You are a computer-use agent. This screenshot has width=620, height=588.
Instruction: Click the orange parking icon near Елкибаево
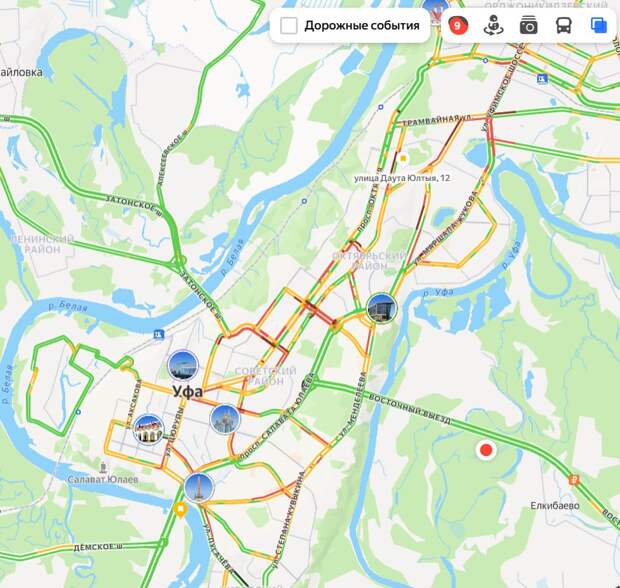point(574,480)
